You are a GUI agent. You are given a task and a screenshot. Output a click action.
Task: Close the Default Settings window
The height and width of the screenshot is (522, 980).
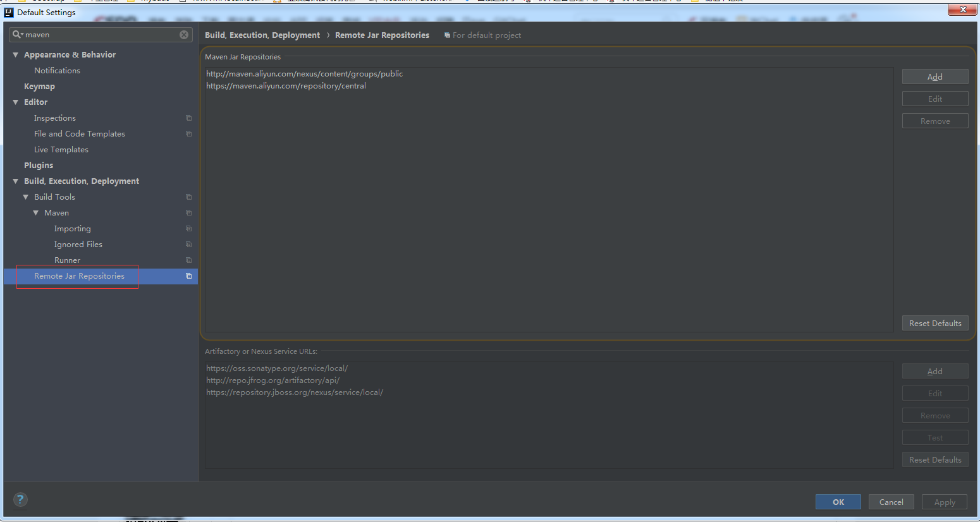click(962, 9)
